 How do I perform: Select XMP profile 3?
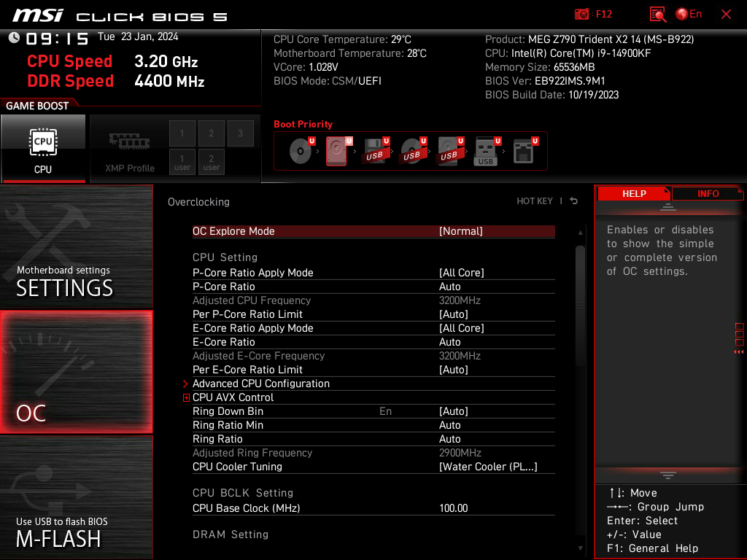coord(240,133)
